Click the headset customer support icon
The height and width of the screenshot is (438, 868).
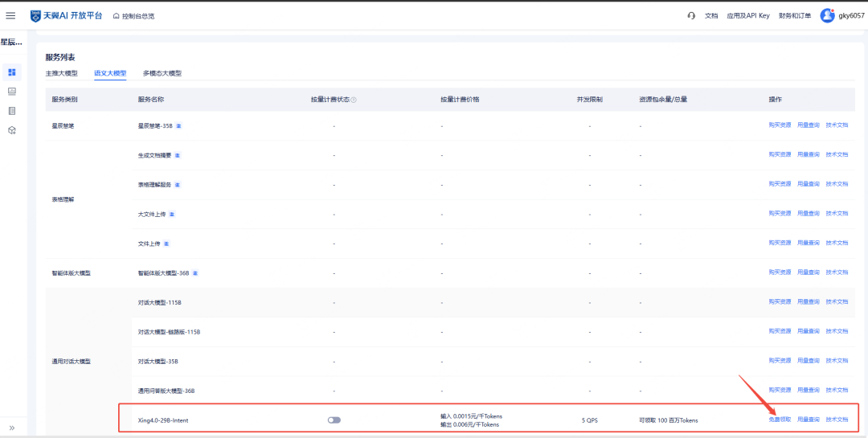691,16
